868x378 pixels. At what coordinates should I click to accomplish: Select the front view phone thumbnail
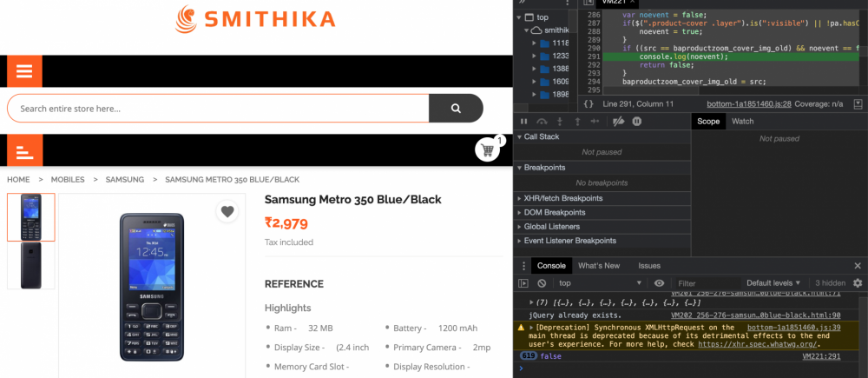pyautogui.click(x=31, y=217)
